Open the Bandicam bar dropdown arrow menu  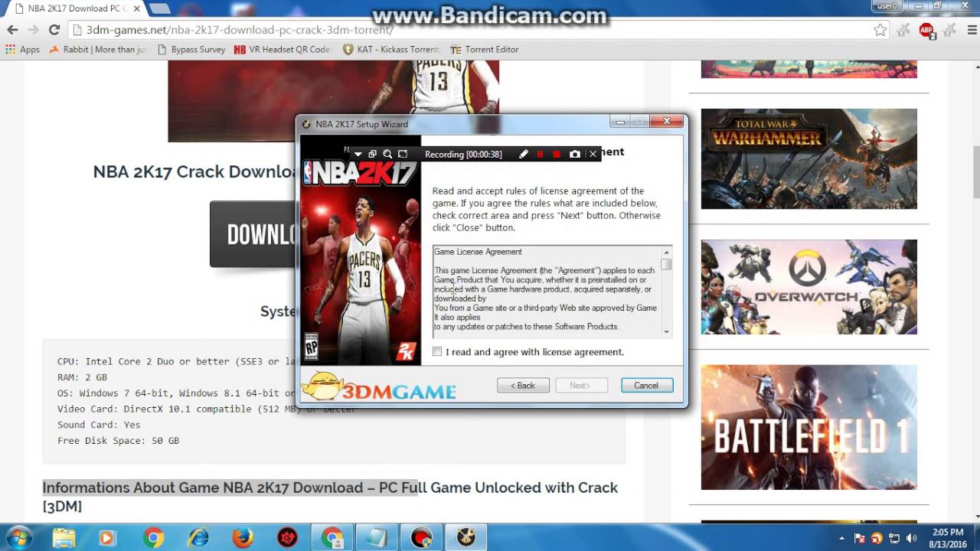358,155
